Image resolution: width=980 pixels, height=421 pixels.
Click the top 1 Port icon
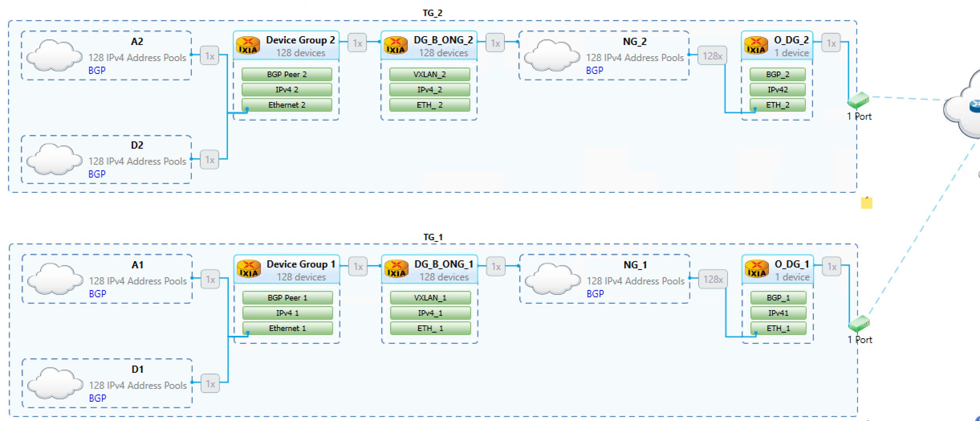pyautogui.click(x=859, y=100)
